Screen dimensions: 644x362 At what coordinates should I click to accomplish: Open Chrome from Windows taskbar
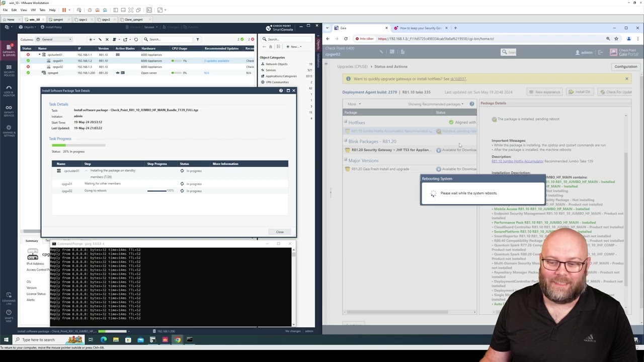(177, 340)
